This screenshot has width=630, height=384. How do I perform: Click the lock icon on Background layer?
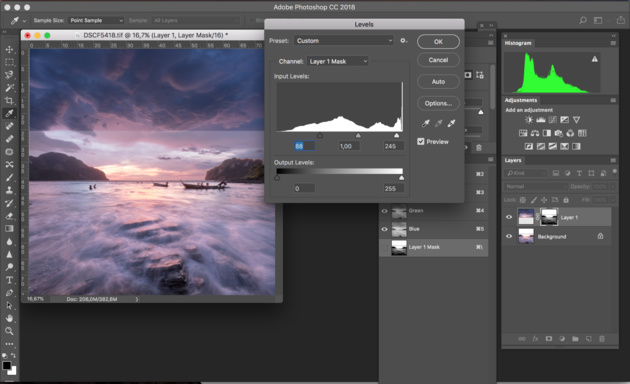tap(600, 236)
